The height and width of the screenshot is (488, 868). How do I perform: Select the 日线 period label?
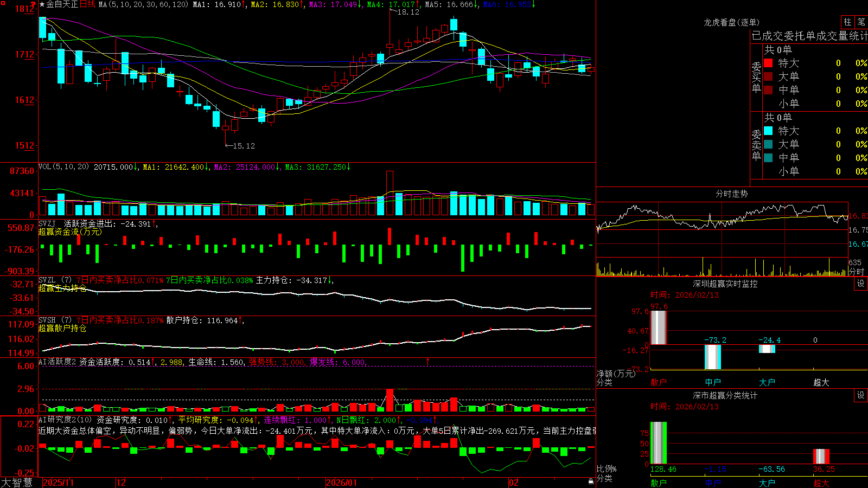click(87, 4)
